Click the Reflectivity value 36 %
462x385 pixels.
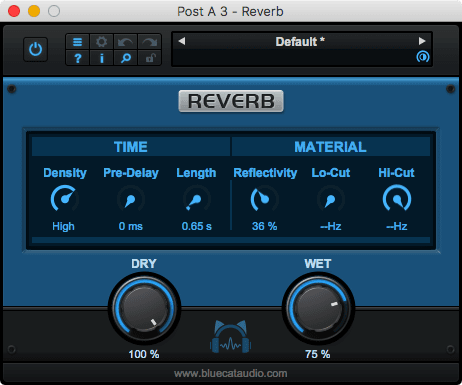(264, 226)
